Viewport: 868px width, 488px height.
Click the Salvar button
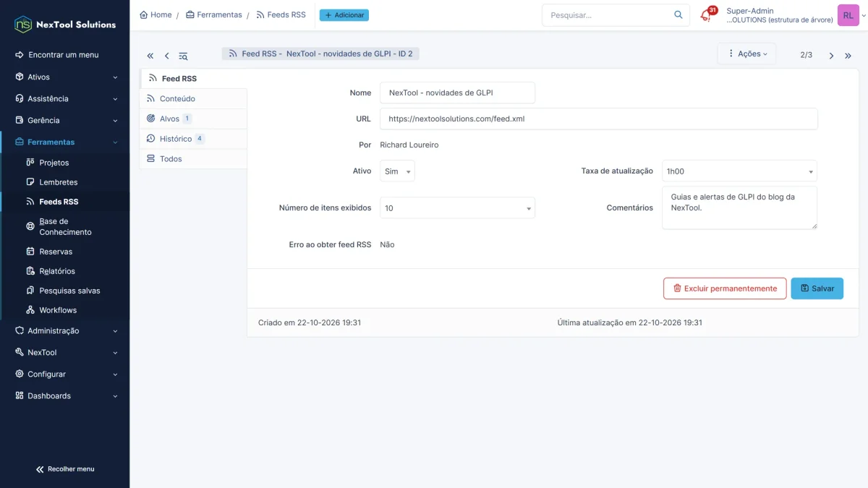[x=817, y=288]
